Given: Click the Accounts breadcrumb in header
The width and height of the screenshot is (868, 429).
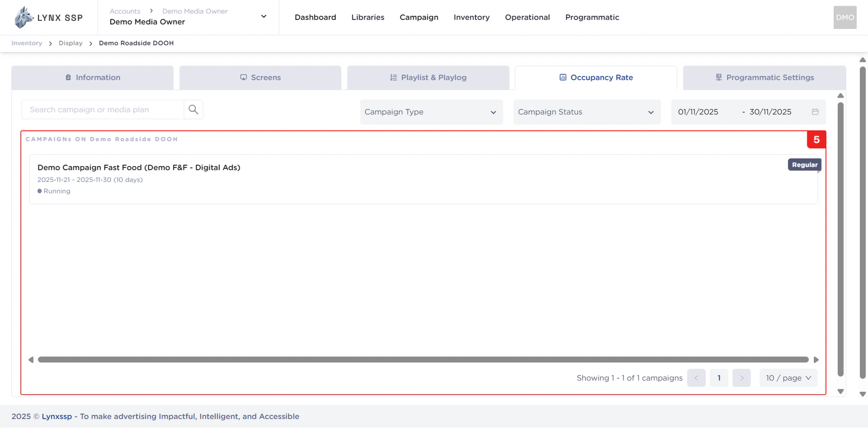Looking at the screenshot, I should point(125,11).
